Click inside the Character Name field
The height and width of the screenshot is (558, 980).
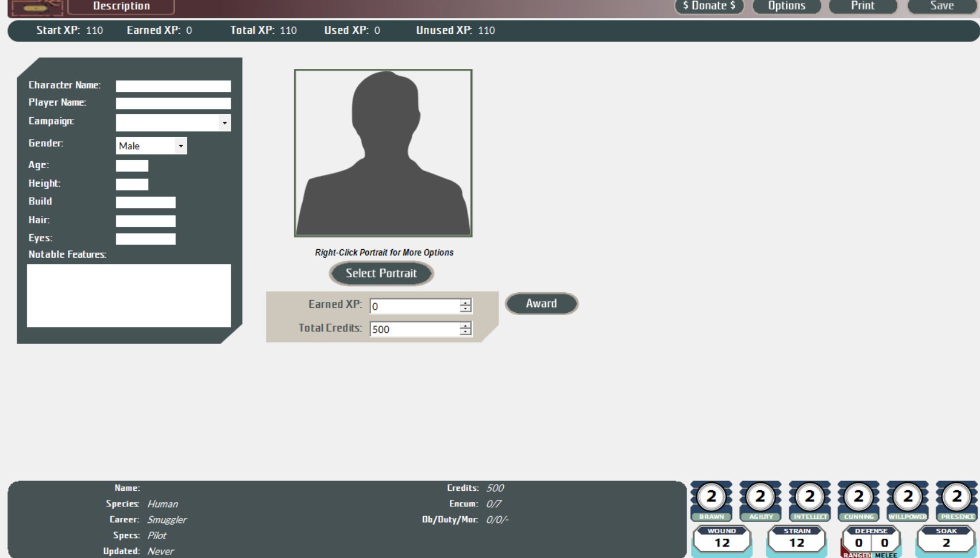click(172, 85)
